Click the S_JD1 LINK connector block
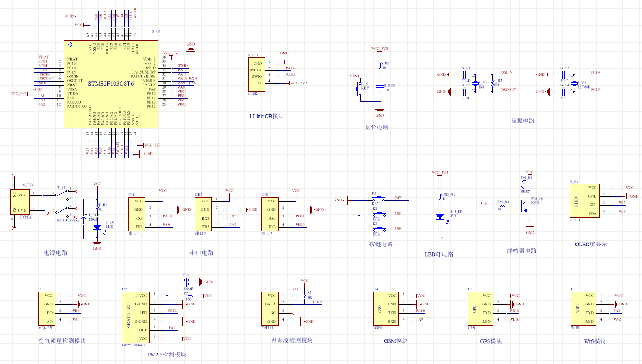Viewport: 642px width, 364px height. point(256,75)
